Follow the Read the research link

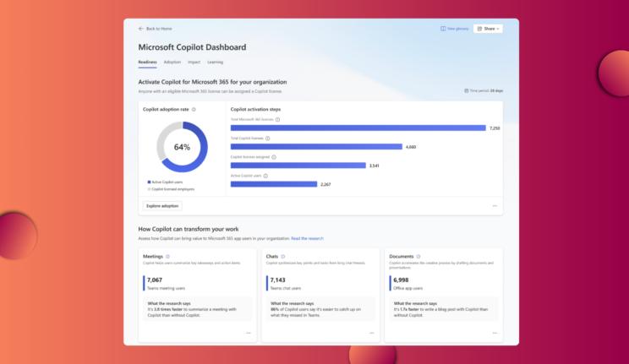[307, 238]
